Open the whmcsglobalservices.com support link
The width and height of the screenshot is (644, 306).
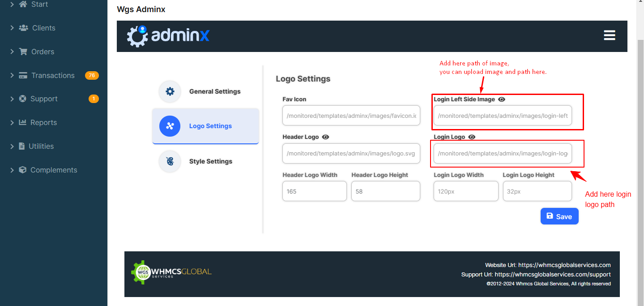(552, 274)
